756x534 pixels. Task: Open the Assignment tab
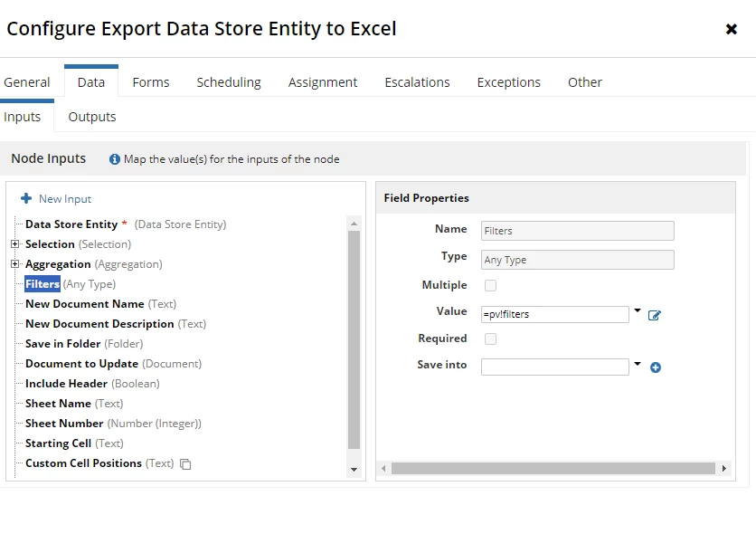point(323,82)
